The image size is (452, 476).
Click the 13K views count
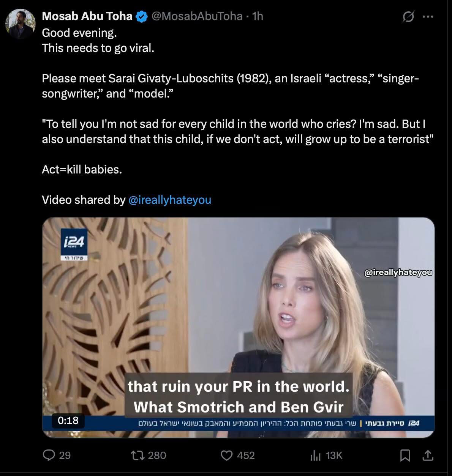334,455
